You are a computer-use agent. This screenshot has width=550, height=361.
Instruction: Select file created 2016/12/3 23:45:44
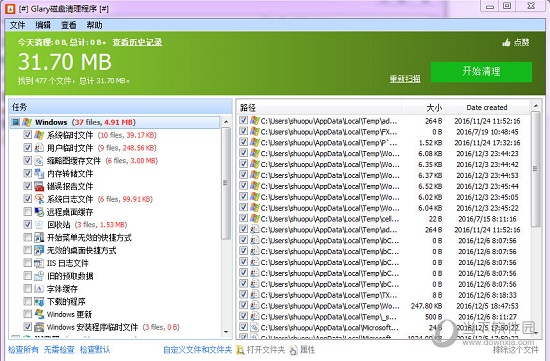(384, 186)
